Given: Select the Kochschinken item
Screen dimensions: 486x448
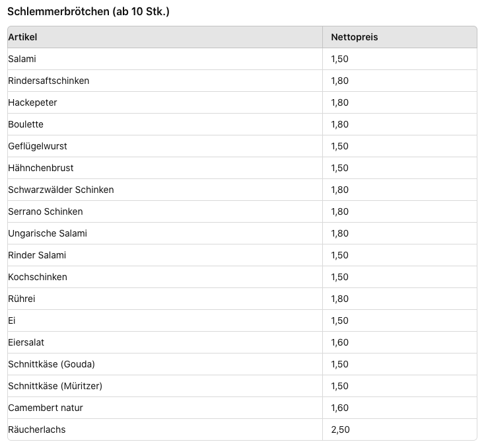Looking at the screenshot, I should [x=38, y=277].
